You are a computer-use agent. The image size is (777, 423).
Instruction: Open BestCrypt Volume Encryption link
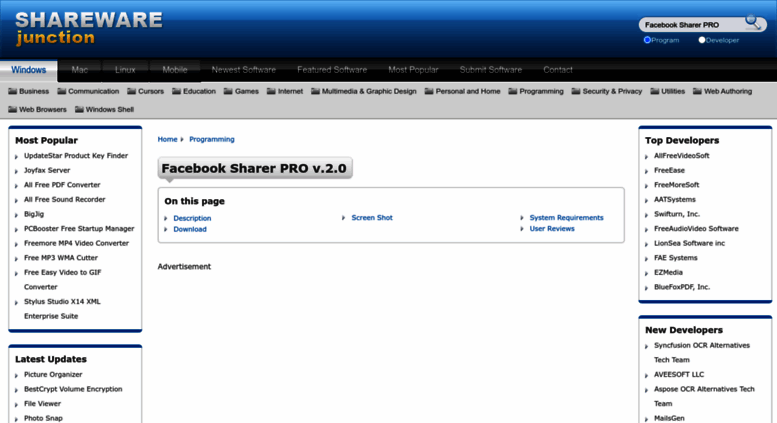(x=73, y=389)
